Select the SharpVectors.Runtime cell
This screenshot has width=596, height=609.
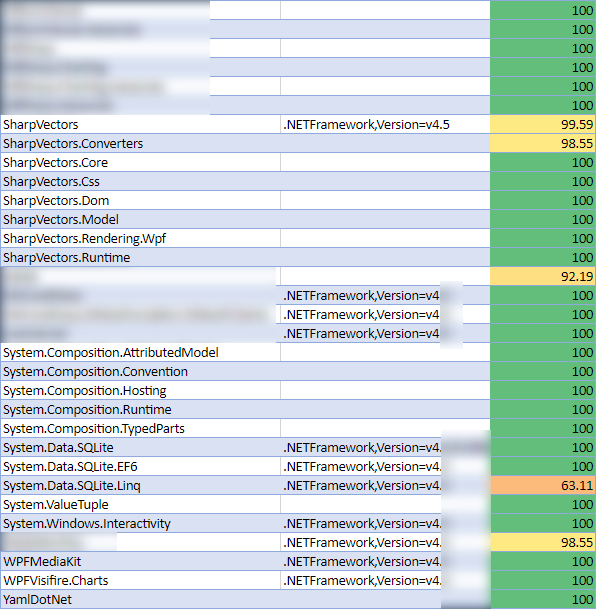click(141, 258)
